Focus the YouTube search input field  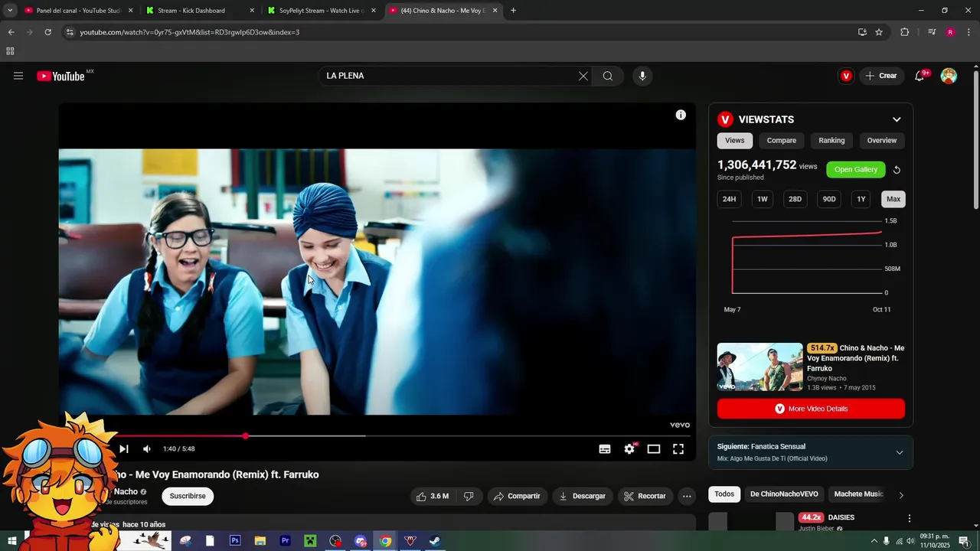point(449,76)
